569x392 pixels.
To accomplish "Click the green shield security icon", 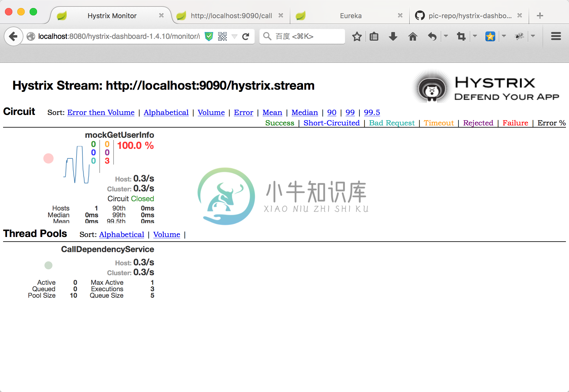I will (209, 36).
